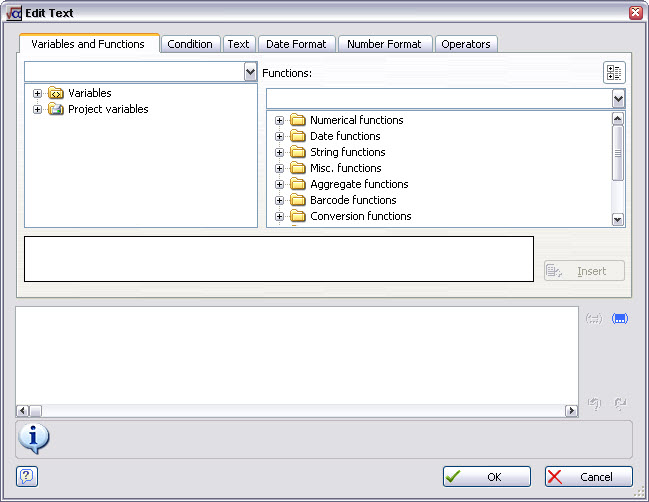Click the functions list scroll down arrow

tap(618, 220)
